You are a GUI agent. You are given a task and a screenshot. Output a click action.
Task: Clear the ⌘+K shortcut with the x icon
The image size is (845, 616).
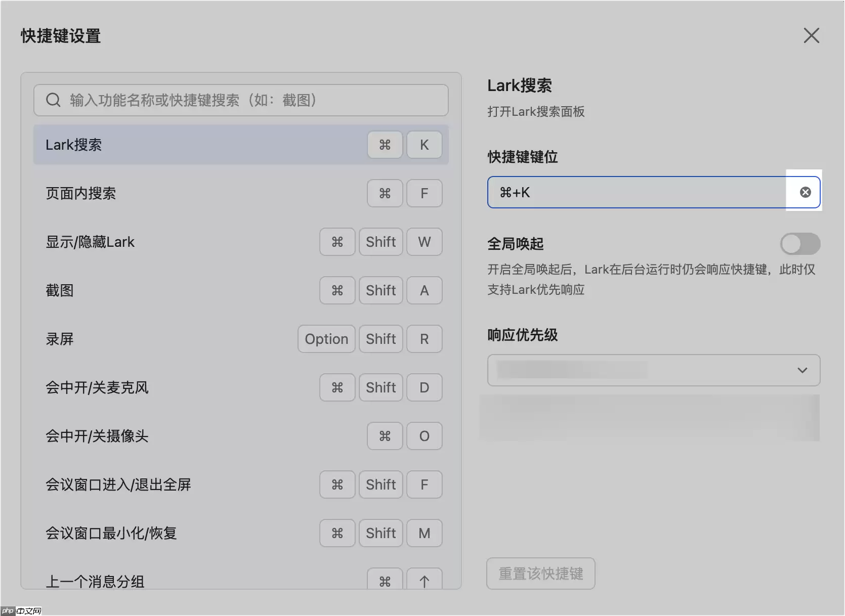coord(805,192)
